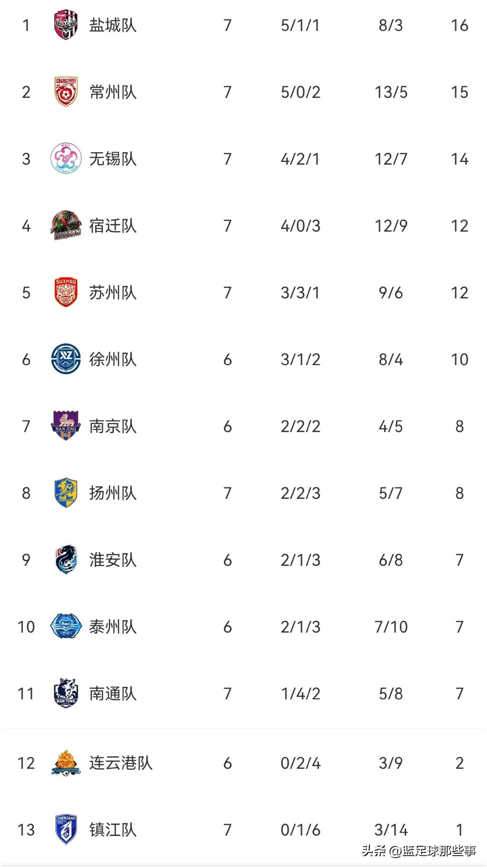Select the 无锡队 team name
Viewport: 487px width, 868px height.
click(x=113, y=159)
